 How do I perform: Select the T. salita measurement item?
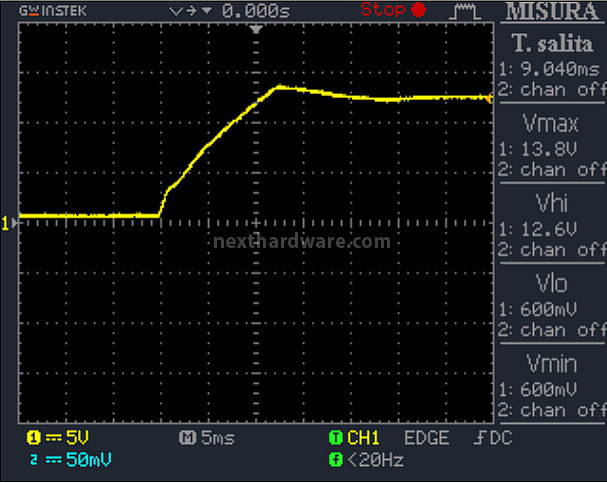[552, 43]
